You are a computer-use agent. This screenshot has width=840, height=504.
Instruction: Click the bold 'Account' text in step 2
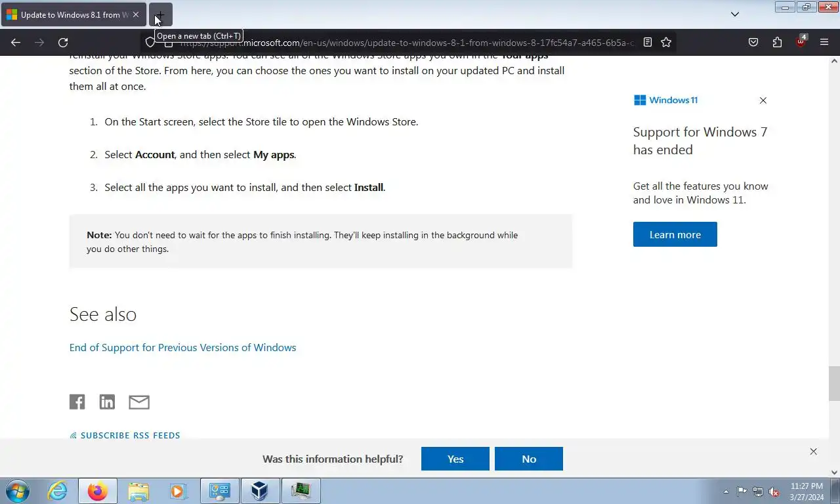pyautogui.click(x=155, y=155)
